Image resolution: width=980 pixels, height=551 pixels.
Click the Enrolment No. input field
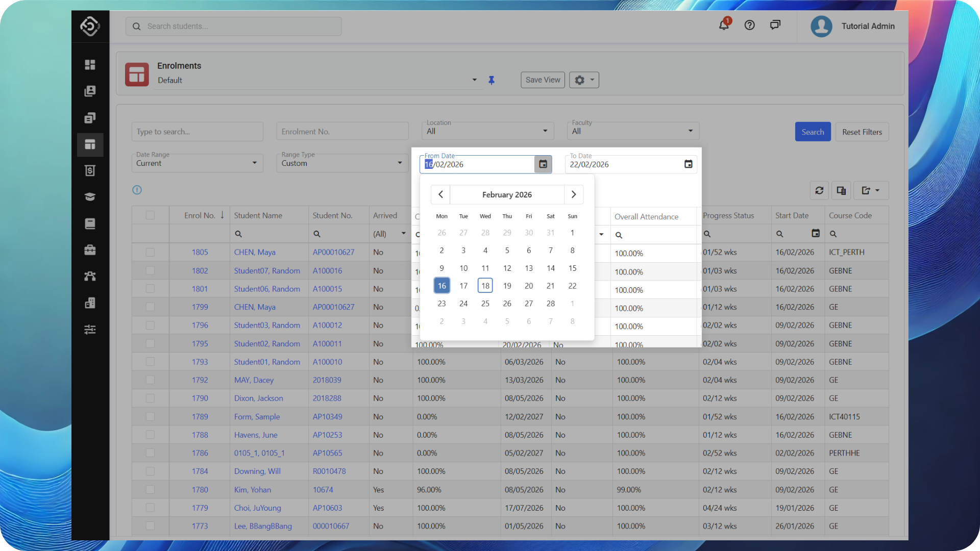(342, 132)
